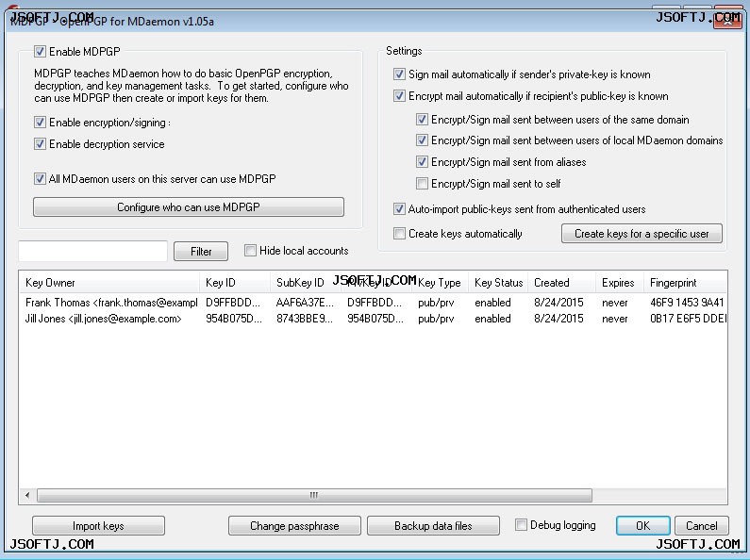Click the Import keys button
The height and width of the screenshot is (560, 750).
(x=98, y=526)
